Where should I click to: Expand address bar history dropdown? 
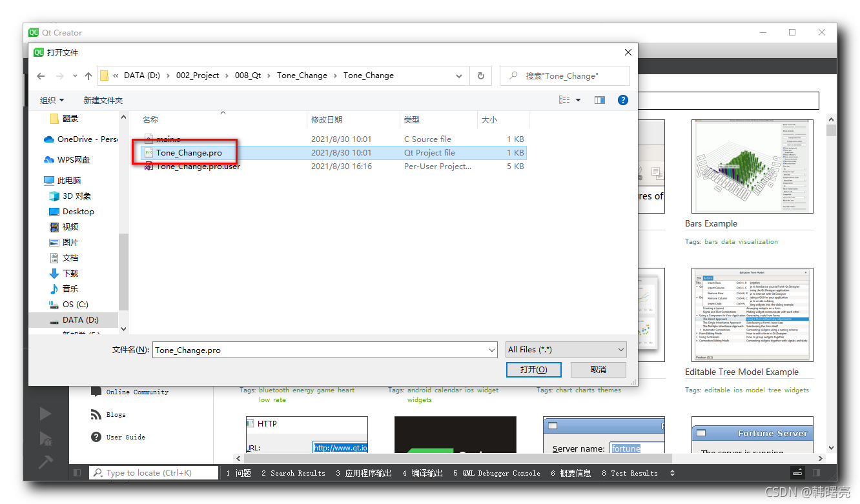459,76
